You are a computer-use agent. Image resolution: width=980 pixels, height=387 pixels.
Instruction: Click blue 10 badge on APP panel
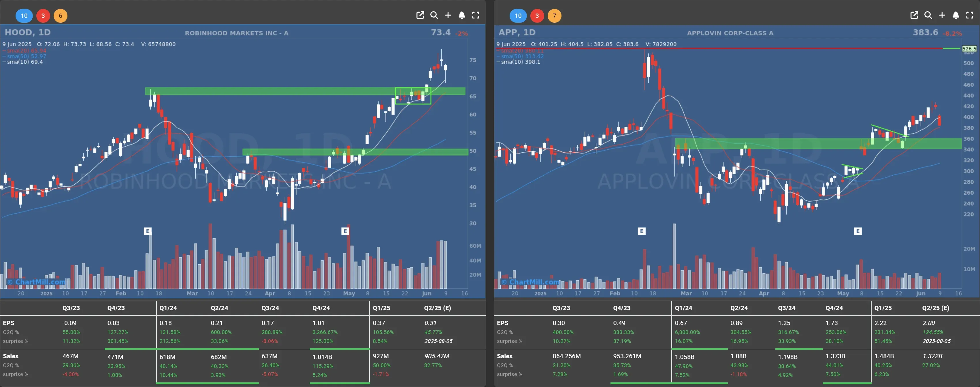click(x=518, y=16)
